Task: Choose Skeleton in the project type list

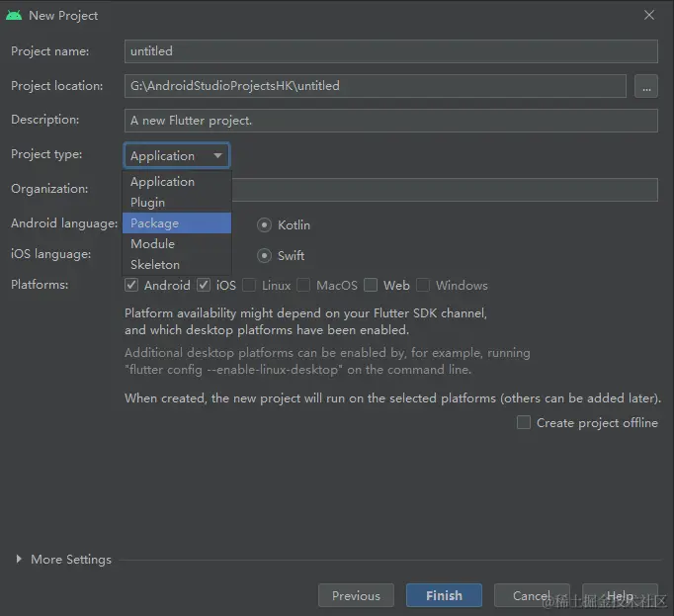Action: tap(177, 264)
